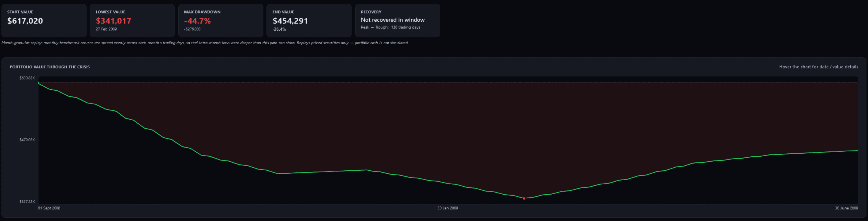Click the 30 June 2009 axis date
This screenshot has width=868, height=221.
point(847,208)
